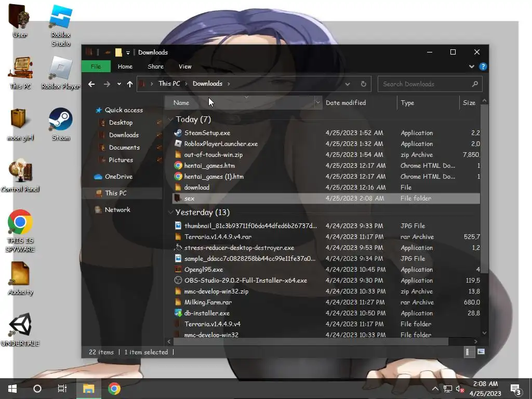Select the This PC desktop icon
This screenshot has height=399, width=532.
[x=20, y=73]
